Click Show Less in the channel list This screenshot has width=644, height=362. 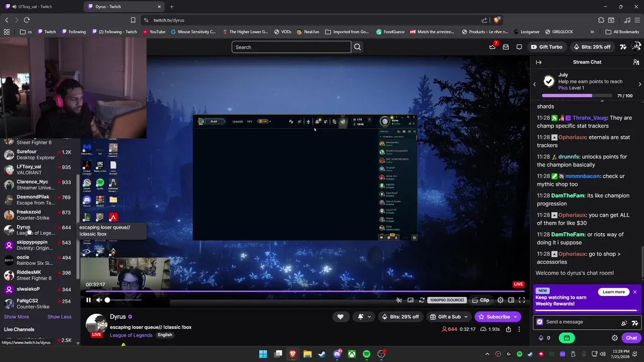[x=59, y=317]
